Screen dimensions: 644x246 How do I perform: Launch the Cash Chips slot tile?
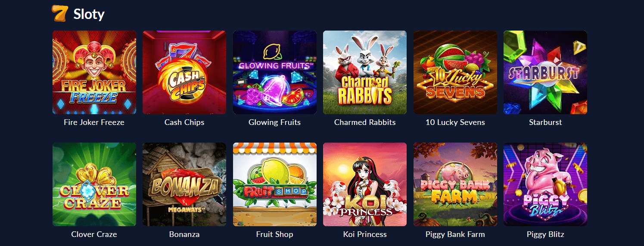(x=184, y=72)
